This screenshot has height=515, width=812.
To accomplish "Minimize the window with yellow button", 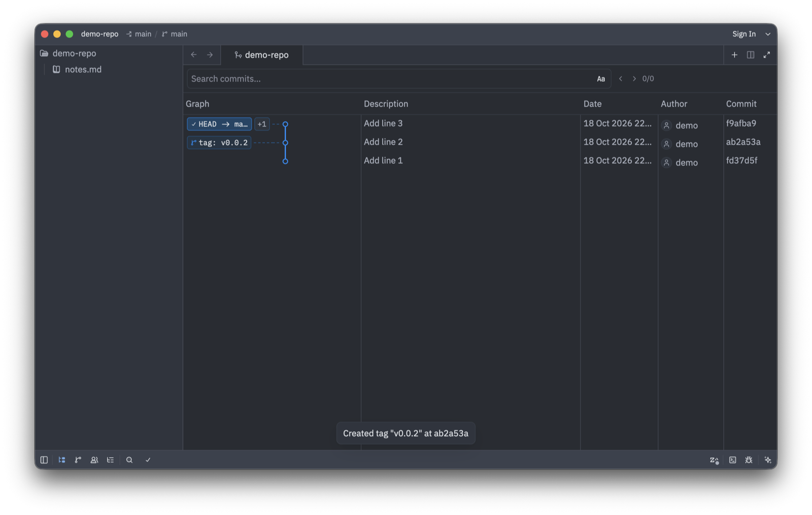I will [x=57, y=34].
